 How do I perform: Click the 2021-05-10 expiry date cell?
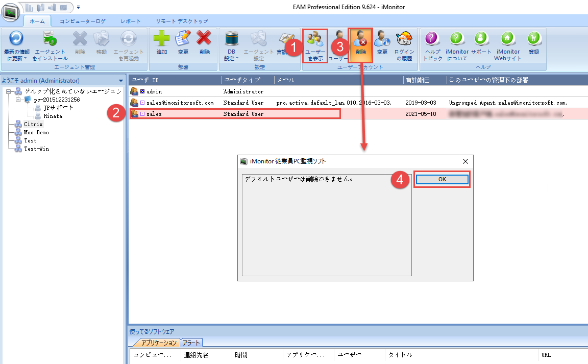(x=421, y=114)
